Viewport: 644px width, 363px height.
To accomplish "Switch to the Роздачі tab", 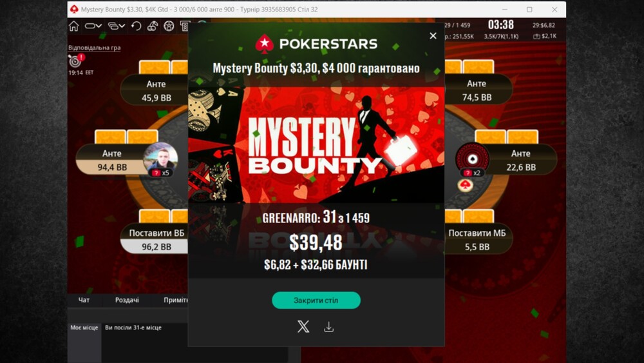I will 127,300.
